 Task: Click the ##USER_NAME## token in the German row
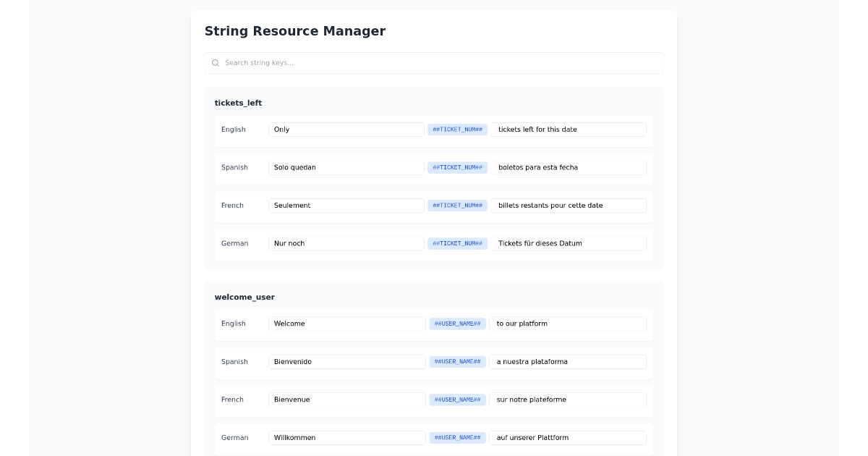tap(457, 437)
